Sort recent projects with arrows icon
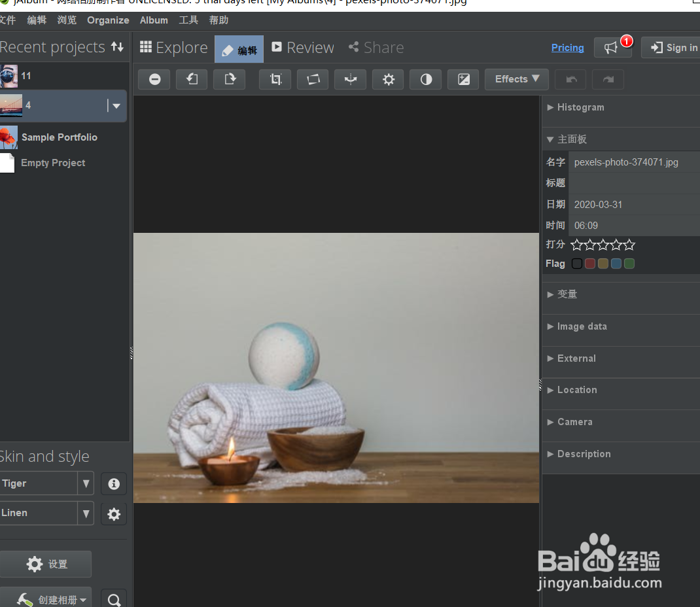Screen dimensions: 700x607 (x=117, y=46)
